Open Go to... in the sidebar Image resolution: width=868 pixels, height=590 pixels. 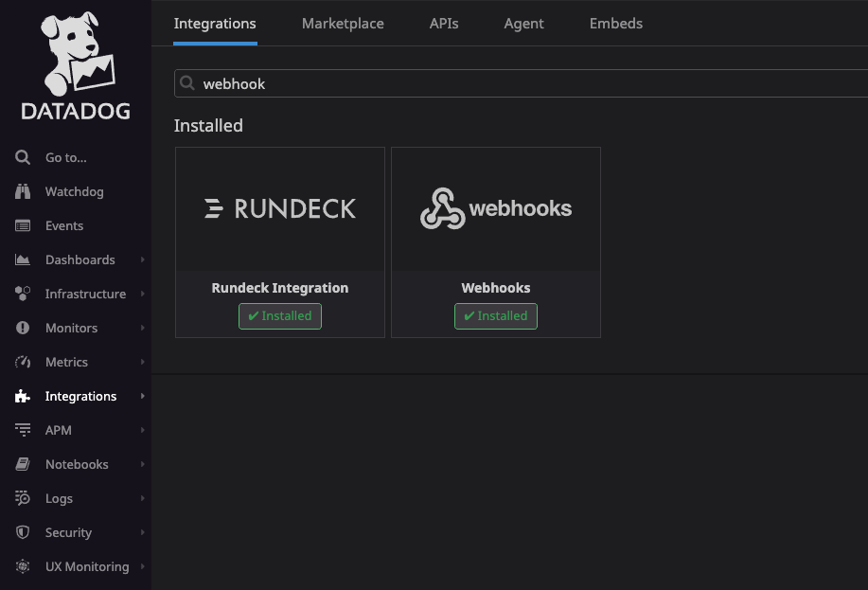point(66,158)
